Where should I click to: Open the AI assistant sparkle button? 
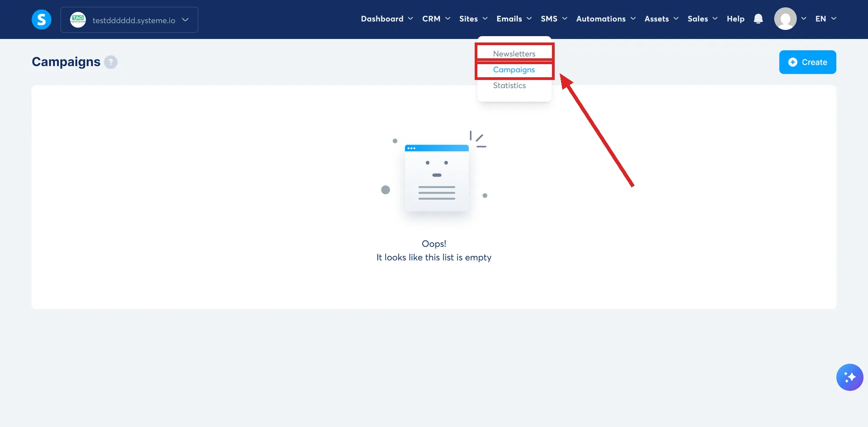coord(849,377)
